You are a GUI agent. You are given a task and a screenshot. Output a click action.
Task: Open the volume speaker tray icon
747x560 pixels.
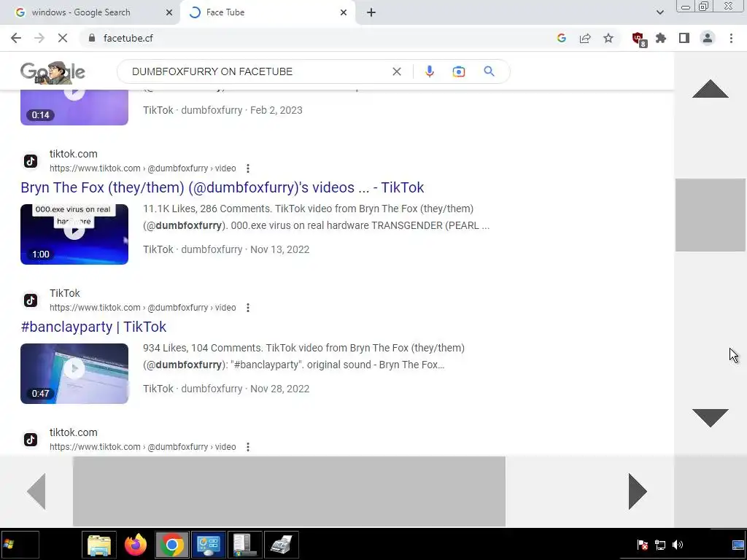pyautogui.click(x=678, y=545)
